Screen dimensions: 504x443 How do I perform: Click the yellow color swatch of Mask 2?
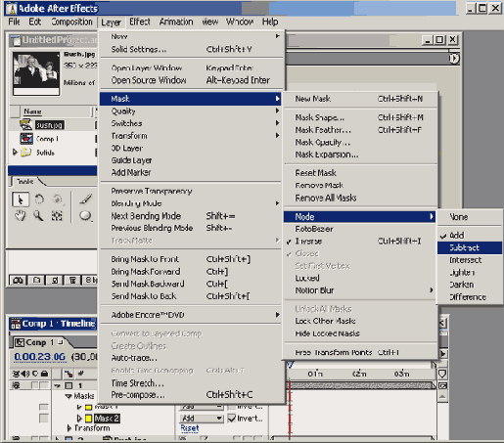tap(88, 419)
